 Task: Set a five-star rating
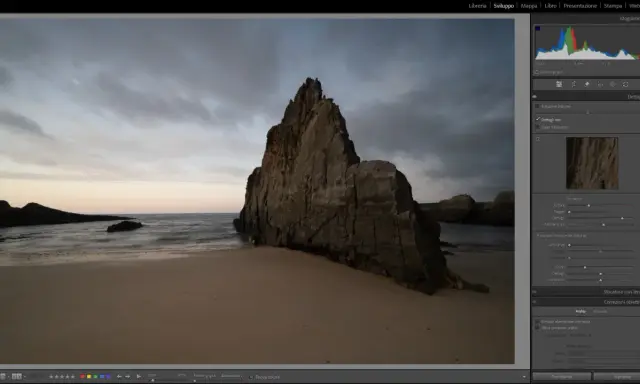(73, 377)
